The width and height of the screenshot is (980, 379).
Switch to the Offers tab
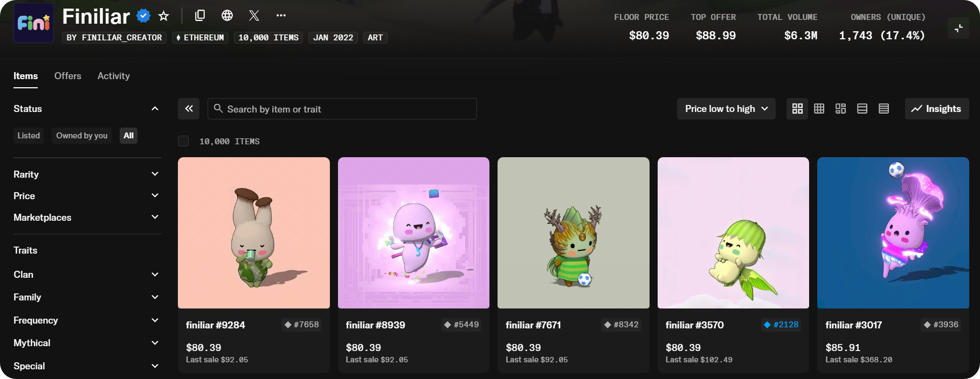[68, 76]
